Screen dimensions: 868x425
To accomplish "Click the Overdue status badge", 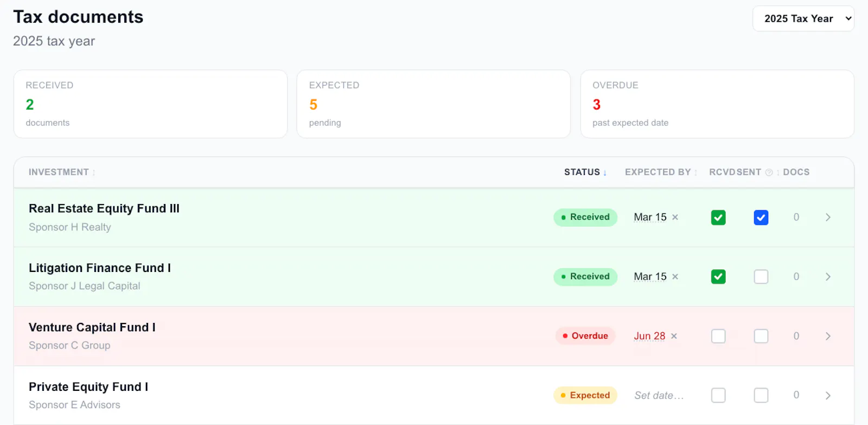I will (x=585, y=336).
